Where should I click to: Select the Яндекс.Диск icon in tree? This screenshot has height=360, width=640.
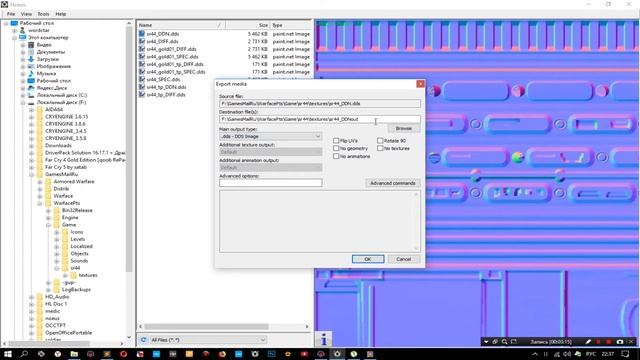[31, 88]
